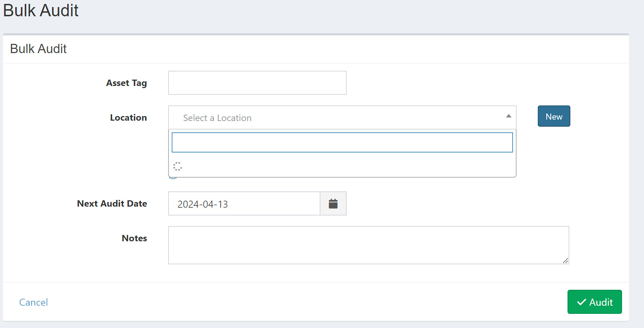Click the Cancel link
Screen dimensions: 644x328
pyautogui.click(x=33, y=302)
